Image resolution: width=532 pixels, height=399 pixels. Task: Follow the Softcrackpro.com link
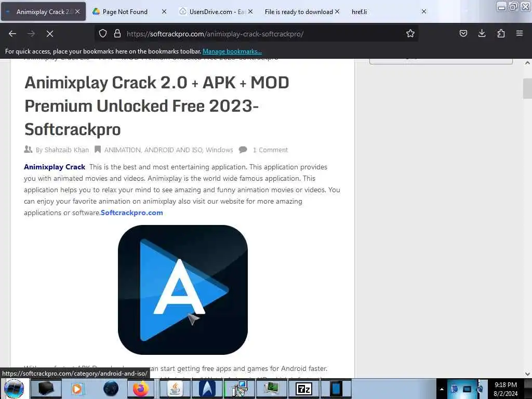click(x=131, y=212)
